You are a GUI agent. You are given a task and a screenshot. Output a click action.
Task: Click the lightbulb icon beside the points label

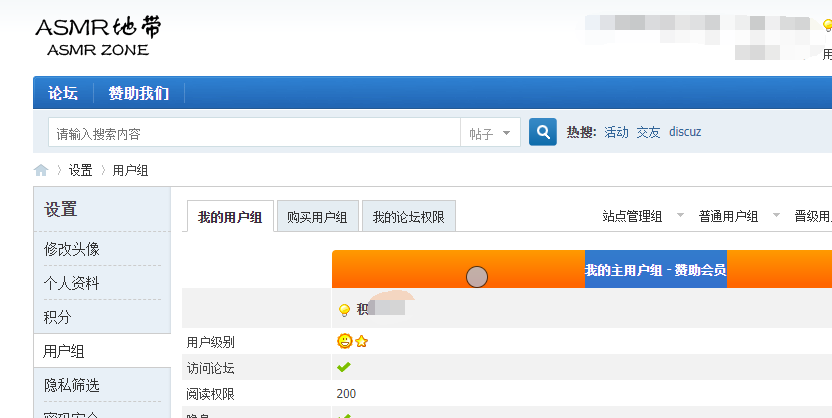344,310
